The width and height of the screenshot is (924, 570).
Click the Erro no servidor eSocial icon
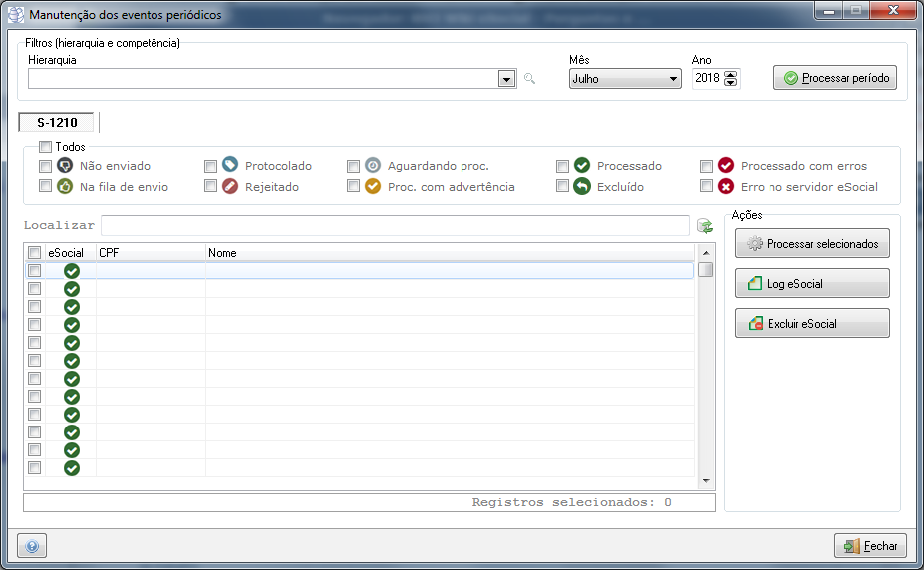(x=726, y=186)
